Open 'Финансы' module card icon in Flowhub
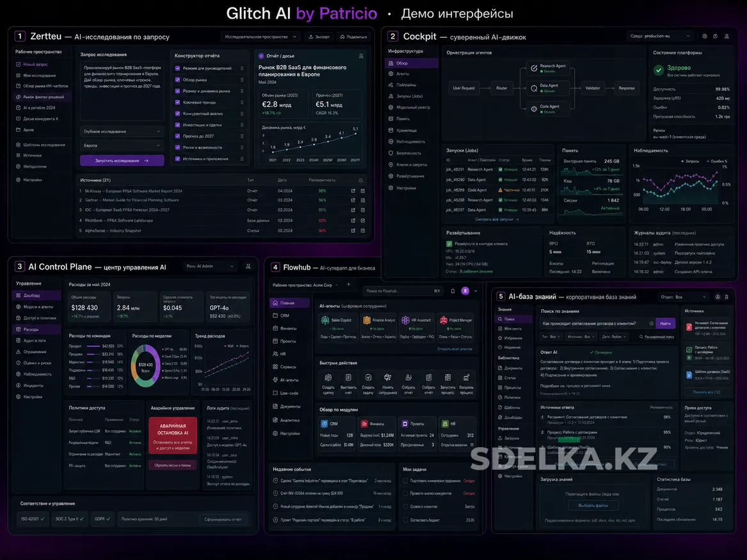This screenshot has width=747, height=560. tap(364, 424)
